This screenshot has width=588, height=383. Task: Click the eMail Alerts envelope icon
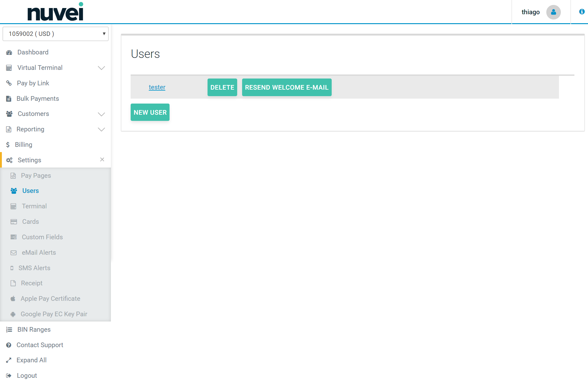(x=14, y=253)
